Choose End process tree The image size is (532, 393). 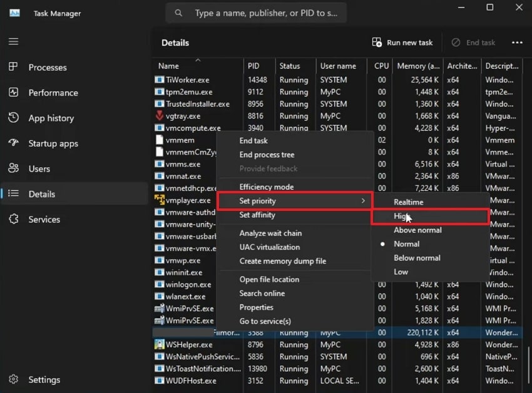tap(295, 155)
